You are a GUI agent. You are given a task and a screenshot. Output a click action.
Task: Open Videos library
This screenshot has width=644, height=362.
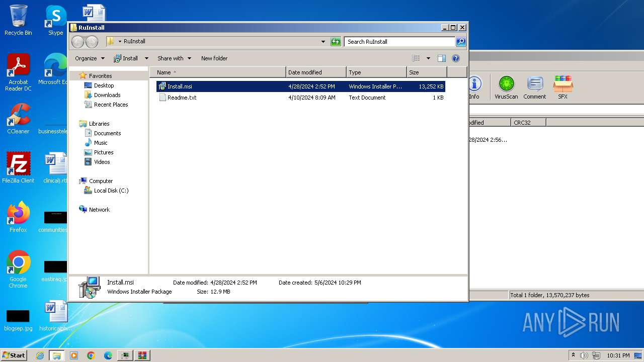[102, 162]
